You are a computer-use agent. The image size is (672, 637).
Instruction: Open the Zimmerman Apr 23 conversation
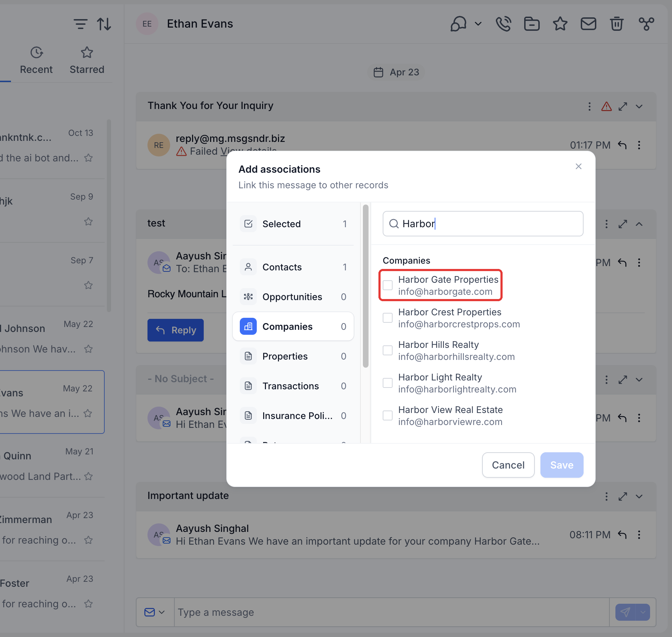[52, 529]
